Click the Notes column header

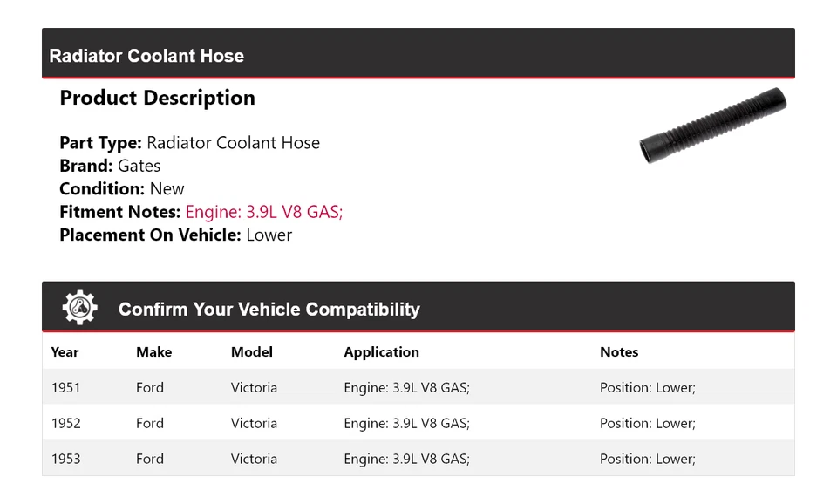pos(618,352)
